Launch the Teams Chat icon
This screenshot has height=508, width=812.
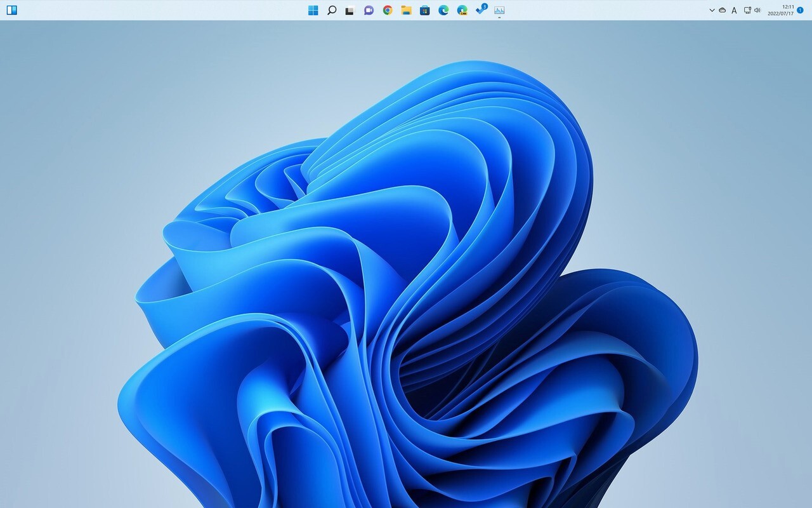[x=369, y=10]
